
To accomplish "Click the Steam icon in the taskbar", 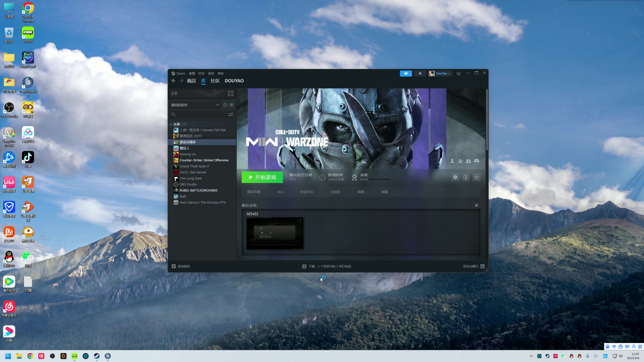I will pyautogui.click(x=97, y=356).
